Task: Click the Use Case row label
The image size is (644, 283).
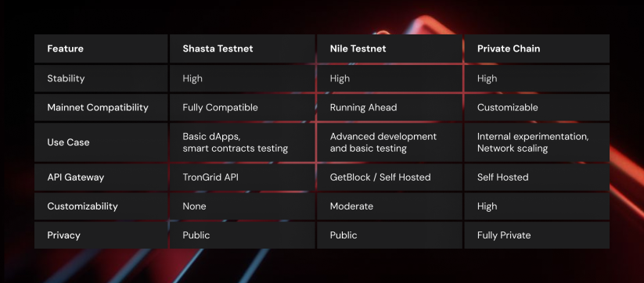Action: coord(101,142)
